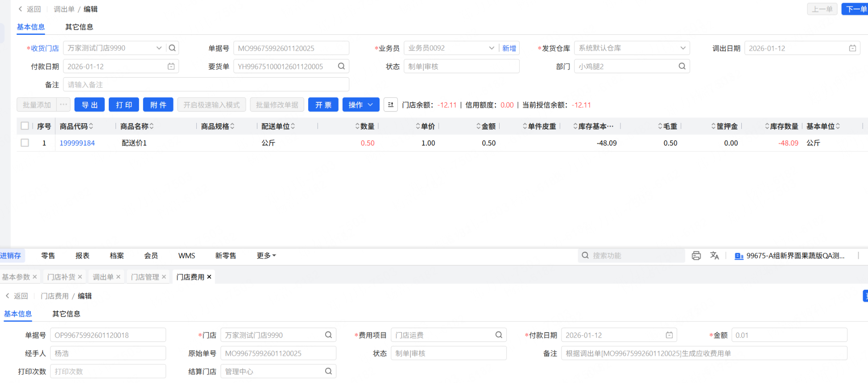Expand the 收货门店 dropdown

[159, 48]
